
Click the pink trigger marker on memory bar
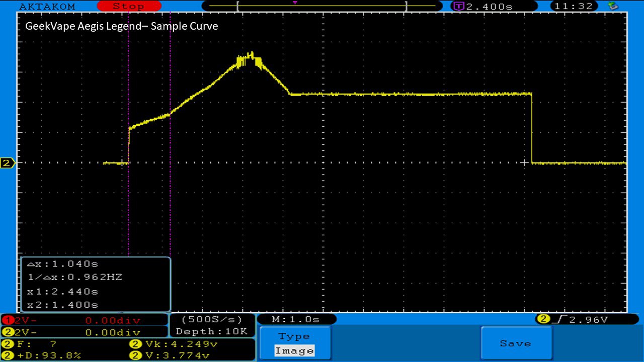pos(295,3)
